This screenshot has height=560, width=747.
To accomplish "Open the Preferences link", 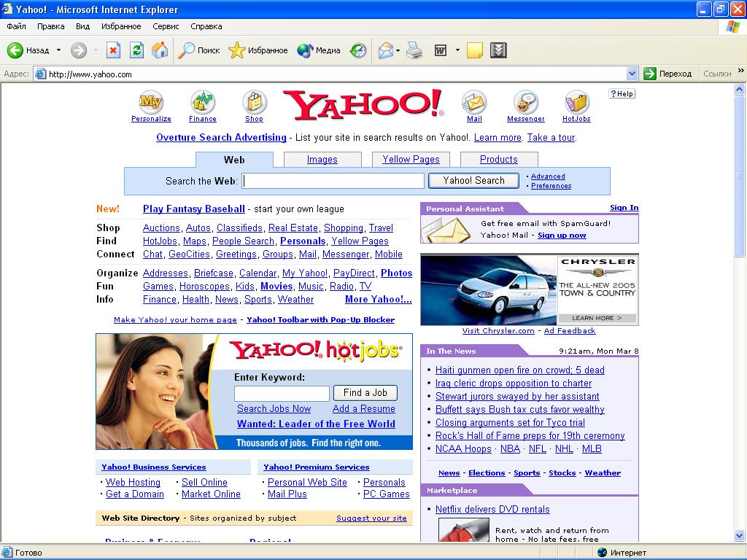I will coord(551,186).
